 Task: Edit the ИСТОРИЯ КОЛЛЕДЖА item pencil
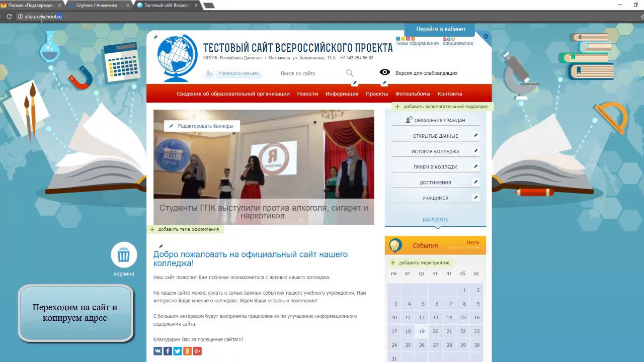click(475, 151)
